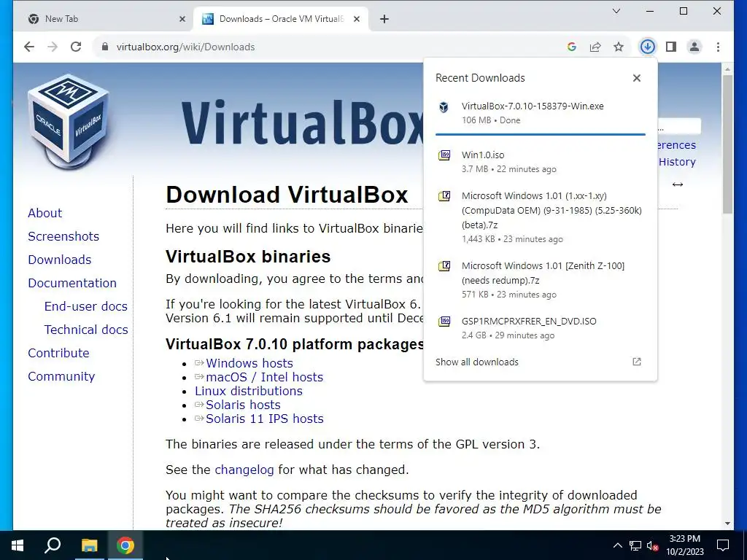The width and height of the screenshot is (747, 560).
Task: Open the Downloads sidebar link
Action: [60, 260]
